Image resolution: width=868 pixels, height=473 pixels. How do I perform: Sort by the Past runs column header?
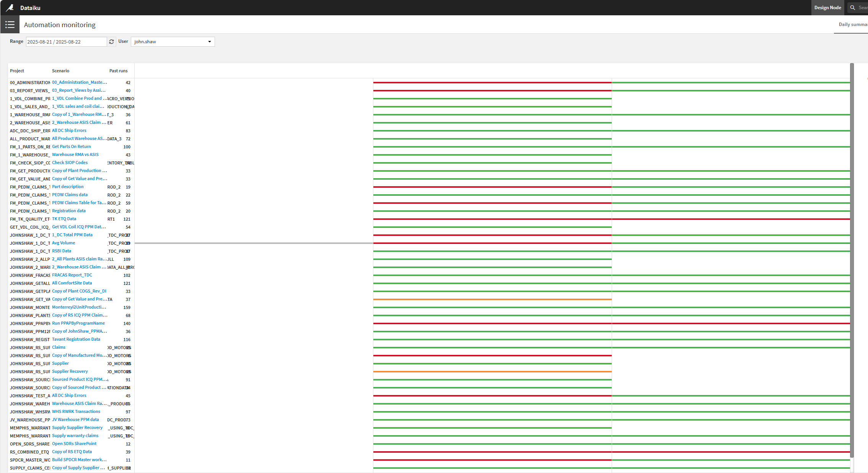pos(118,71)
